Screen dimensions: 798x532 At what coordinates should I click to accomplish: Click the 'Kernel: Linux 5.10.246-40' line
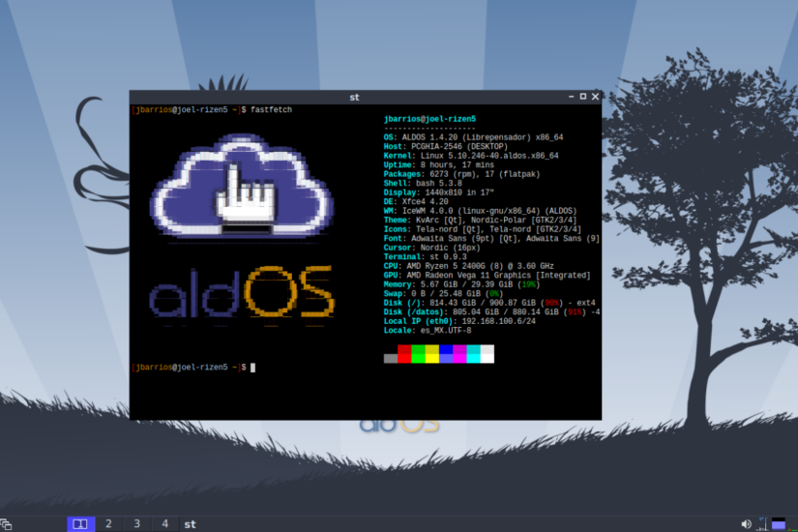(471, 156)
